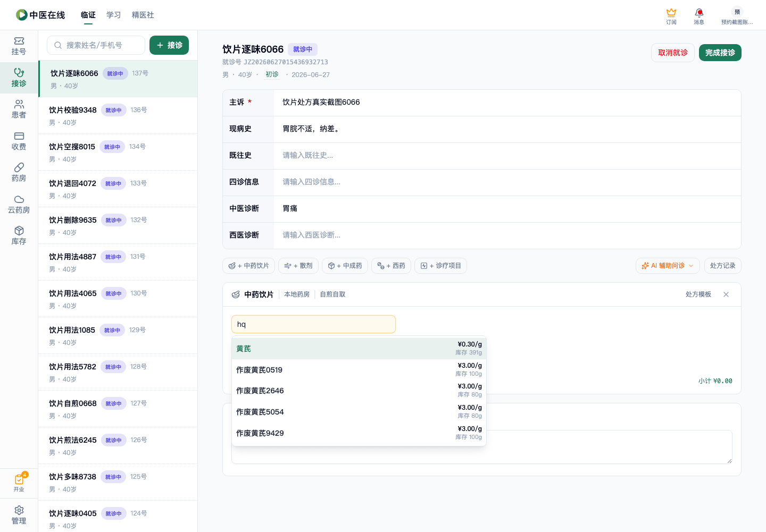Open the 开业 checklist icon with badge

pyautogui.click(x=19, y=483)
